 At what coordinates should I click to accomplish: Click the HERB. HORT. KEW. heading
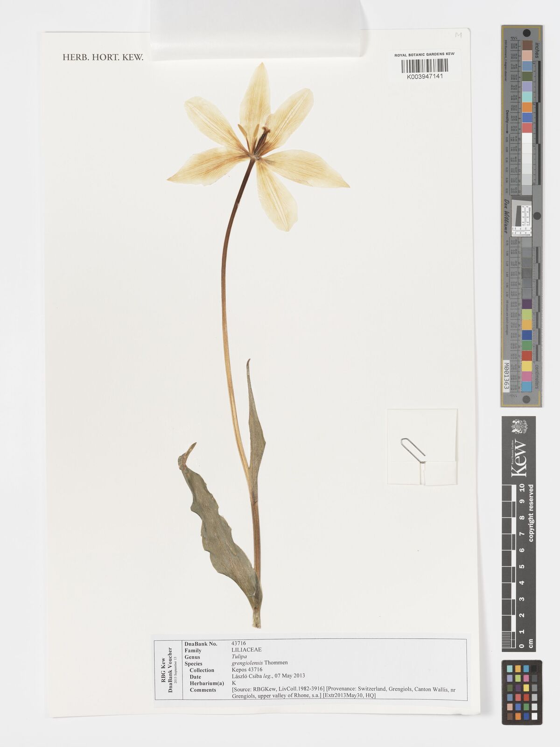pyautogui.click(x=103, y=57)
